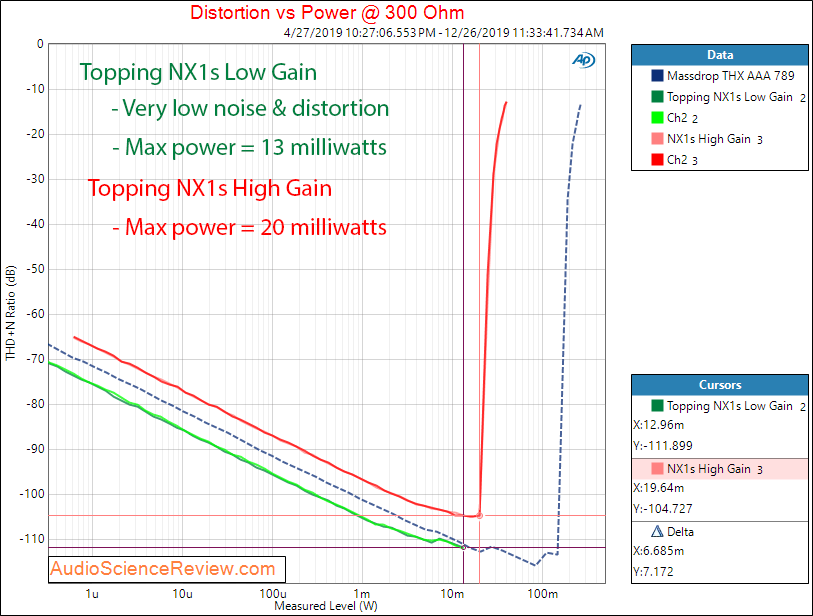Click the pink NX1s High Gain legend swatch

coord(657,138)
